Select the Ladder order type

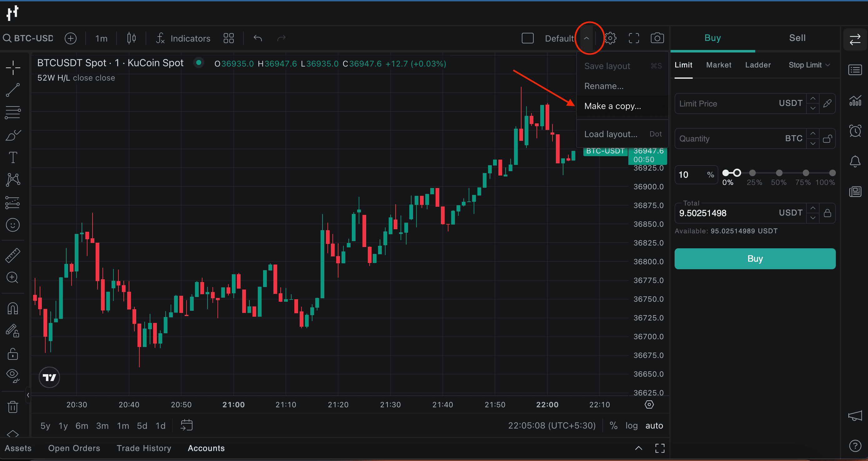coord(758,65)
